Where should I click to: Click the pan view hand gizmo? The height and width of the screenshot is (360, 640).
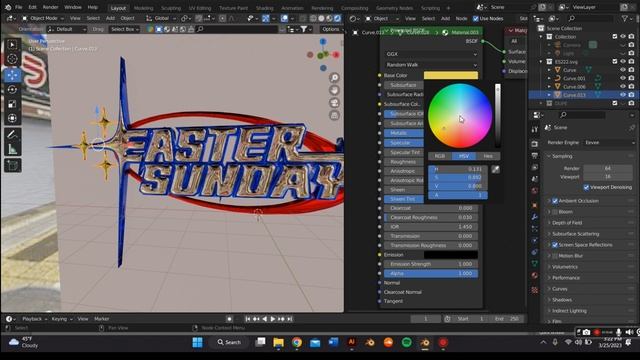pos(334,90)
